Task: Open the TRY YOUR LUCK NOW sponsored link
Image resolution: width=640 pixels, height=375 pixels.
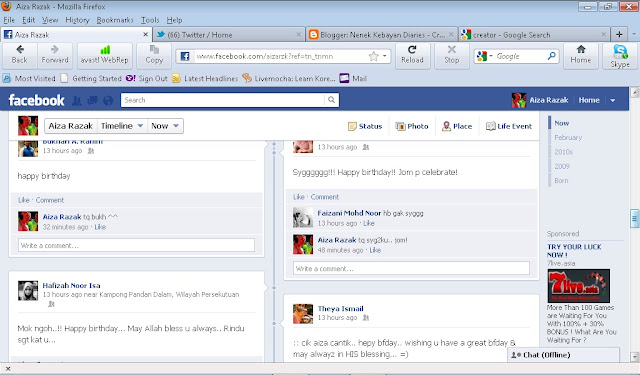Action: coord(574,251)
